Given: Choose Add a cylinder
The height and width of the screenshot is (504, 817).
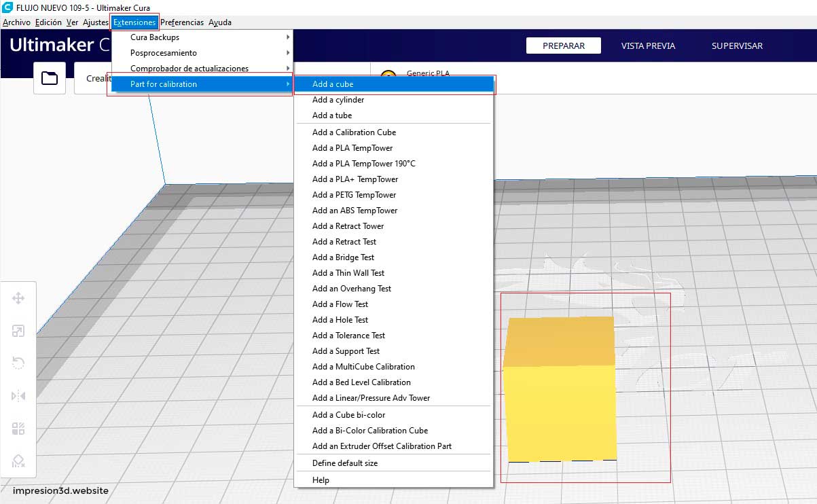Looking at the screenshot, I should click(393, 100).
